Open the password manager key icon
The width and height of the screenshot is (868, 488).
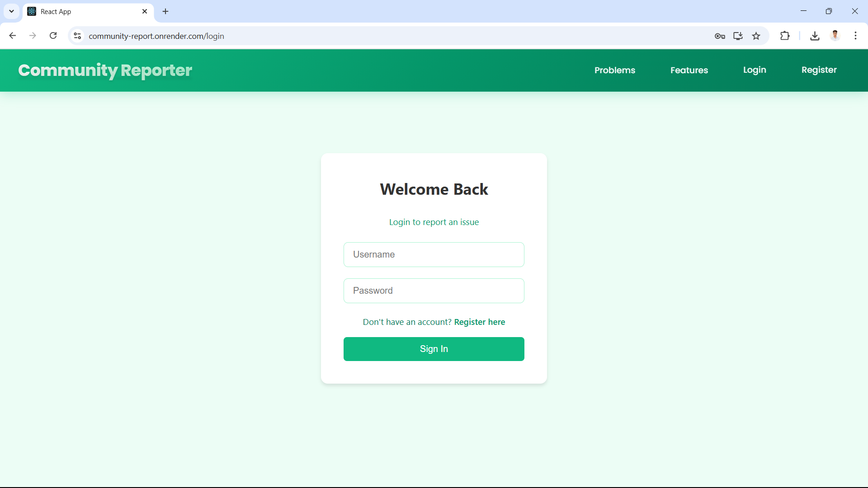point(720,36)
